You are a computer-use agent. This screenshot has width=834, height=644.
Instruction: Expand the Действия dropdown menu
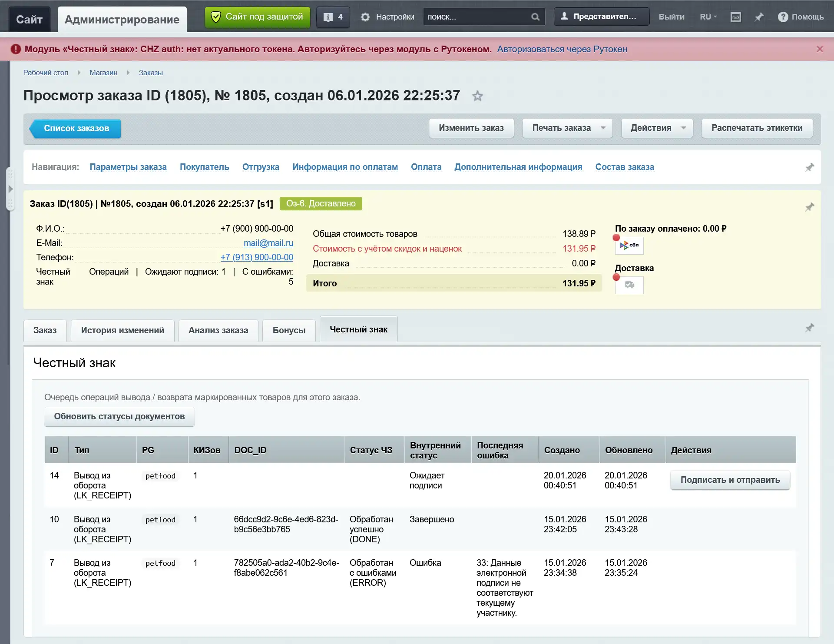pos(656,128)
